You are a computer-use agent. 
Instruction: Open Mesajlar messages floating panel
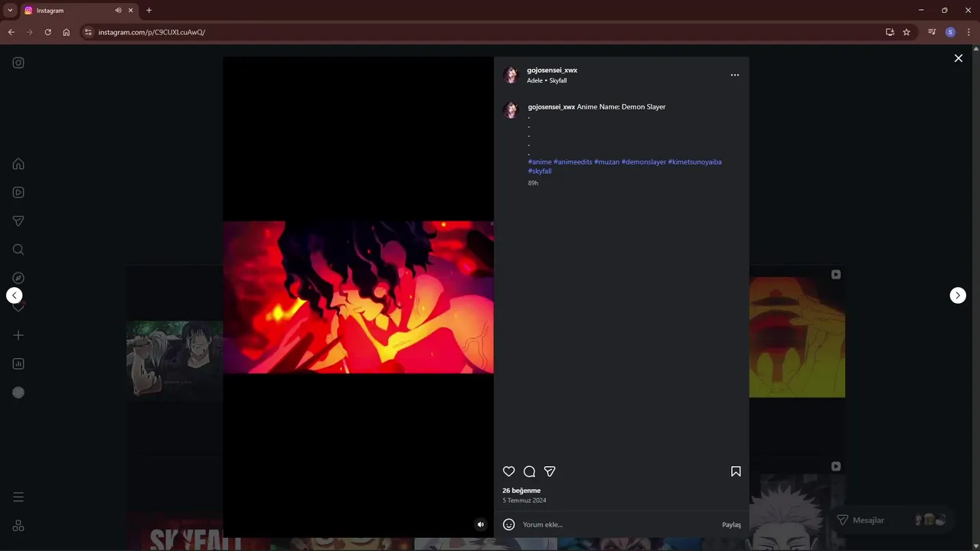(891, 520)
